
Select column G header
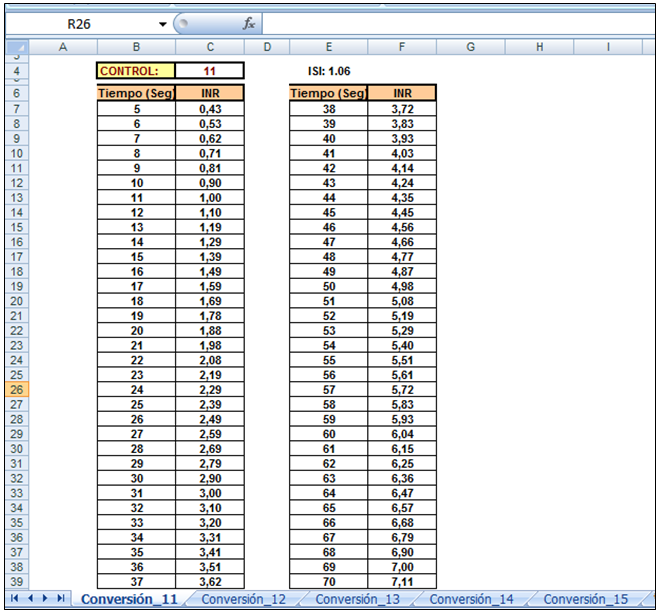pos(470,47)
